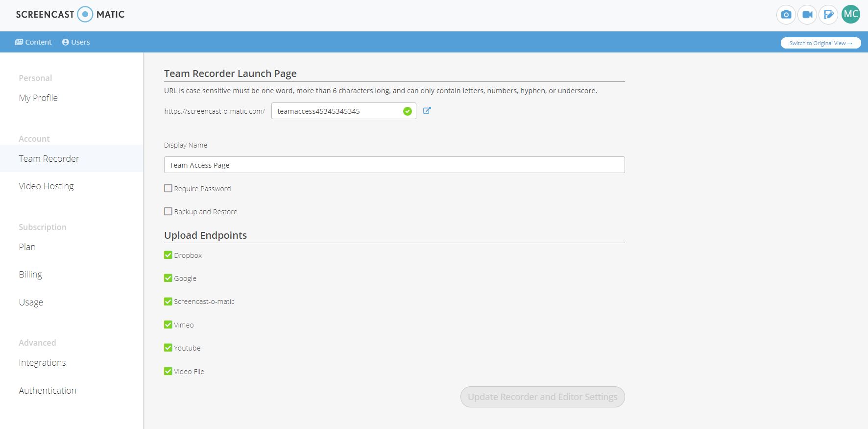
Task: Uncheck the Youtube upload endpoint
Action: pos(168,348)
